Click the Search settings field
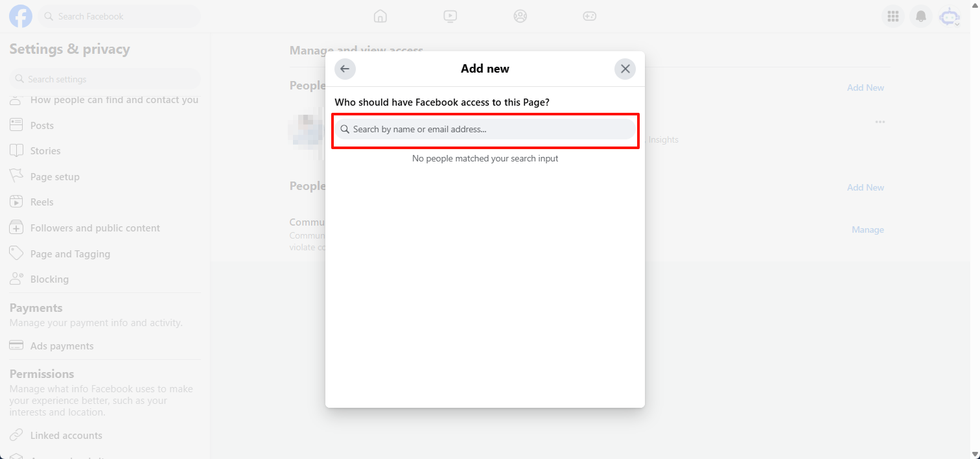 [x=105, y=79]
